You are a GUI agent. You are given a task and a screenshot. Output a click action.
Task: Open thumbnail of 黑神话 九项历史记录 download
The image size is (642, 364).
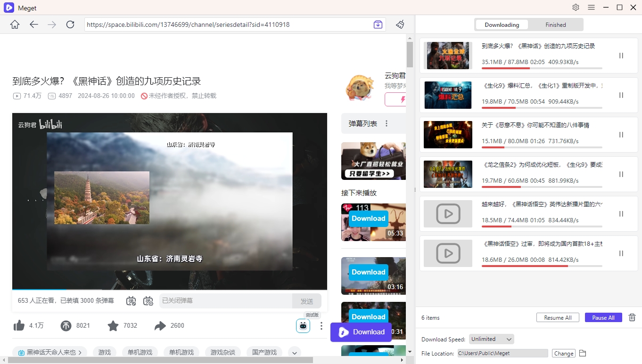click(448, 56)
